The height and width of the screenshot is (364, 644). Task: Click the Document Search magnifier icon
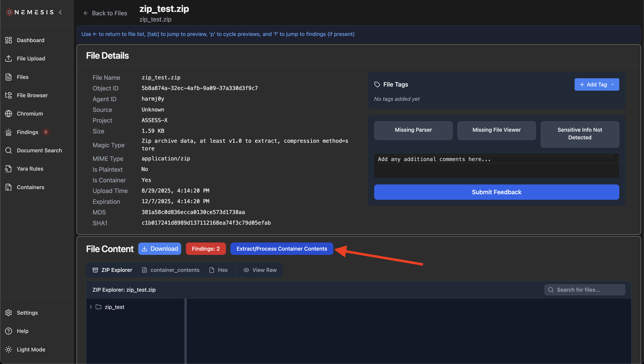pos(9,150)
